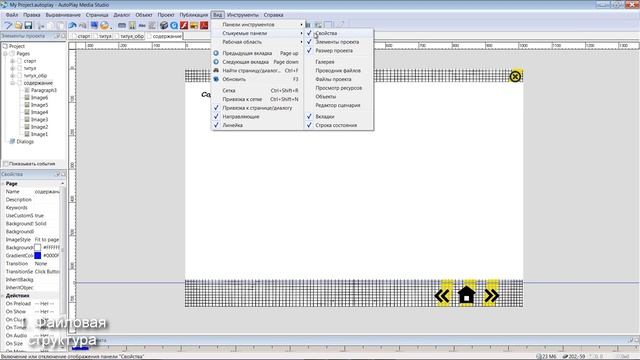Choose Редактор сценария in submenu
Image resolution: width=640 pixels, height=360 pixels.
point(338,105)
